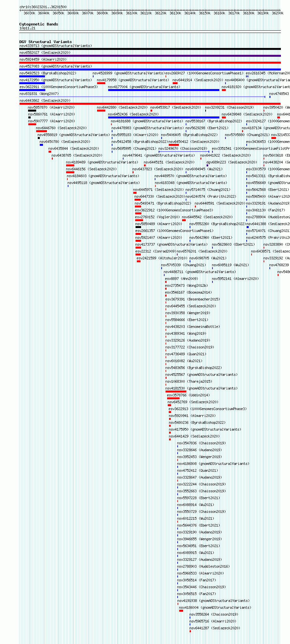
Task: Select nsv6450780 (Sedlazeck2020) label
Action: pyautogui.click(x=65, y=142)
